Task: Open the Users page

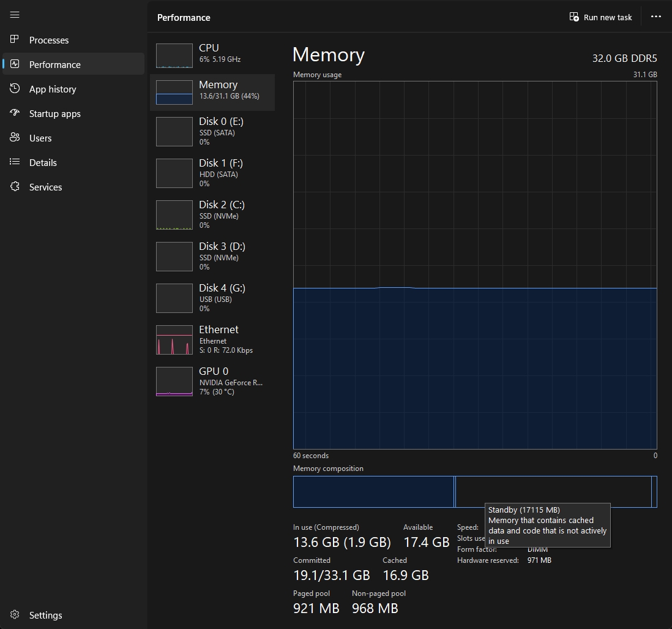Action: [x=73, y=138]
